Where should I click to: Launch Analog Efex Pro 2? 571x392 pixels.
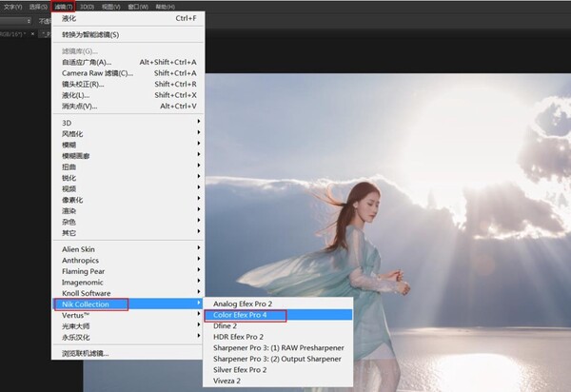(x=278, y=304)
